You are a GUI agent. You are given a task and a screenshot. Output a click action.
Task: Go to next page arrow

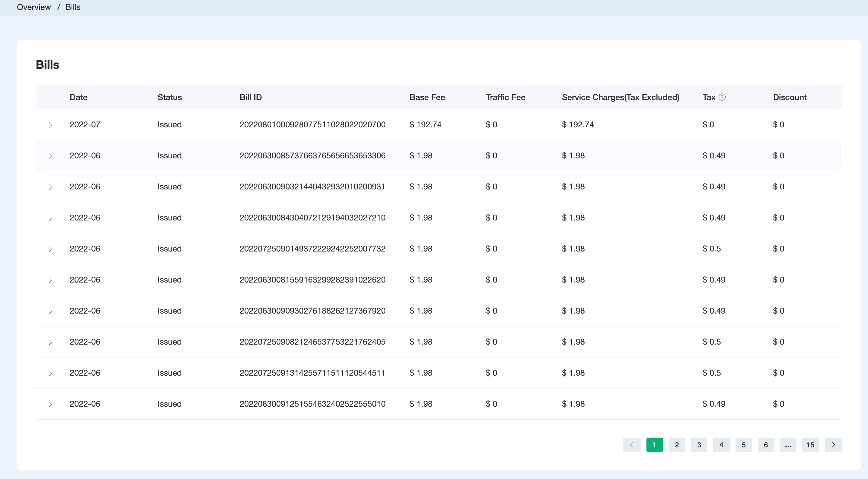click(x=833, y=445)
